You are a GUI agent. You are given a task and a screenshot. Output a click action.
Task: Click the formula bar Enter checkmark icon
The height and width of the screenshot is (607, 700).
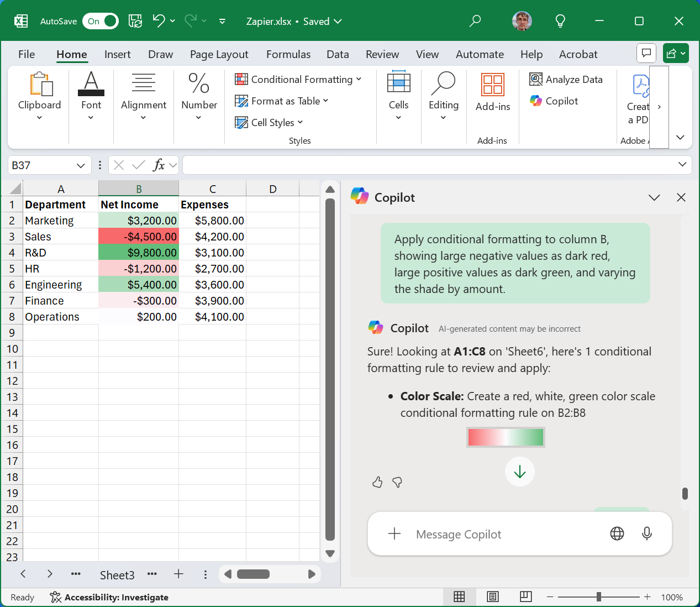pyautogui.click(x=139, y=165)
